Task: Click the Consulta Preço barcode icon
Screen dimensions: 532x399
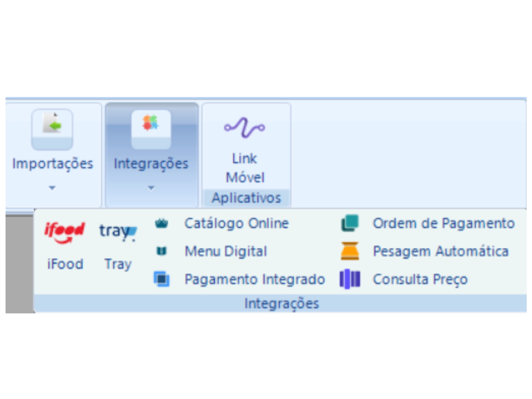Action: click(x=350, y=279)
